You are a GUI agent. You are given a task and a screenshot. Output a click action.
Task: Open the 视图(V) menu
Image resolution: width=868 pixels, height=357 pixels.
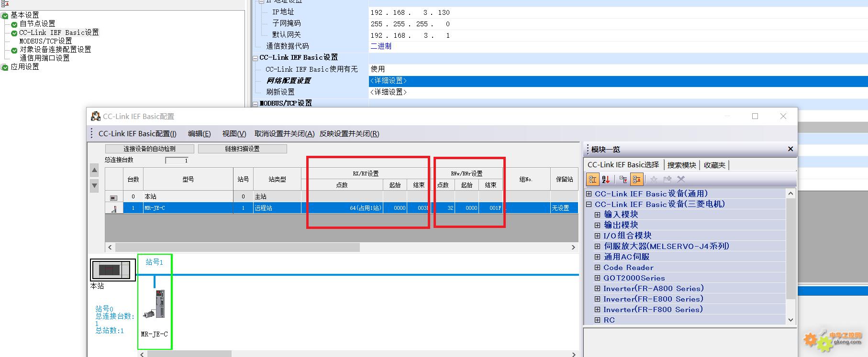click(234, 134)
